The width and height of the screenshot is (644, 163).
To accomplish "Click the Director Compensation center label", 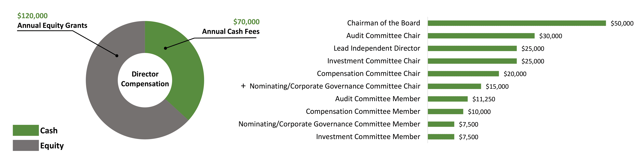I will coord(145,79).
